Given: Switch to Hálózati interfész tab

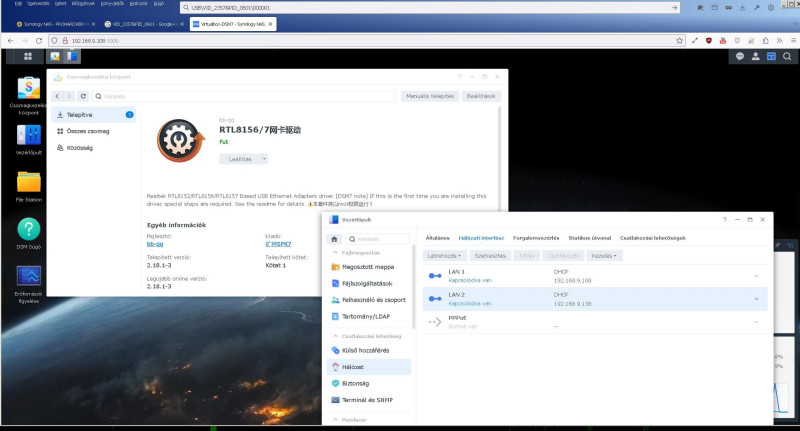Looking at the screenshot, I should click(x=481, y=238).
